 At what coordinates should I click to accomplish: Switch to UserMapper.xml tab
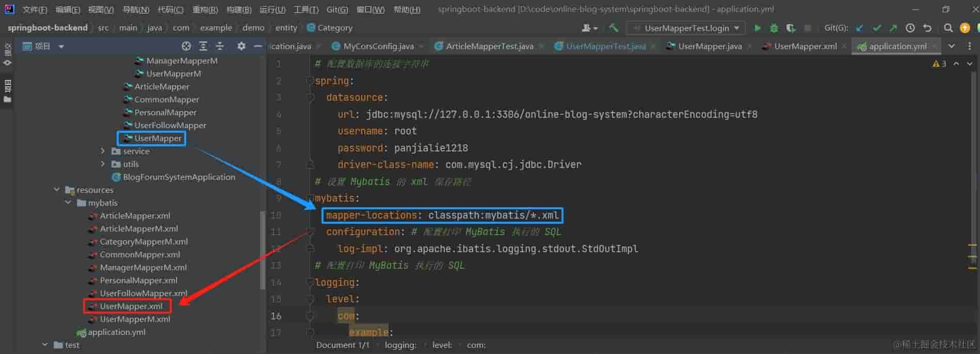pyautogui.click(x=805, y=46)
